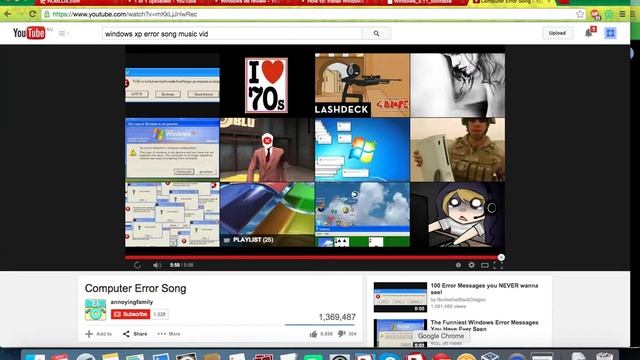Open the red-suit masked character thumbnail
This screenshot has height=360, width=640.
pos(267,149)
